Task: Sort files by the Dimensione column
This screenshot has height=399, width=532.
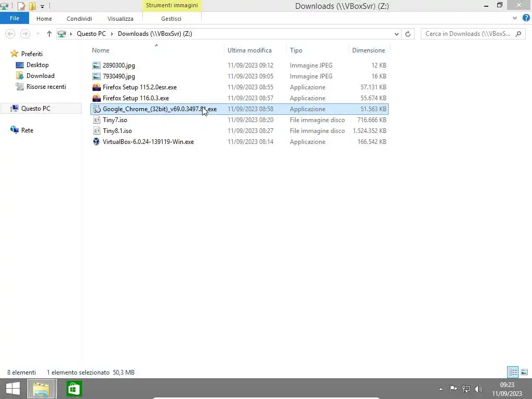Action: (x=368, y=50)
